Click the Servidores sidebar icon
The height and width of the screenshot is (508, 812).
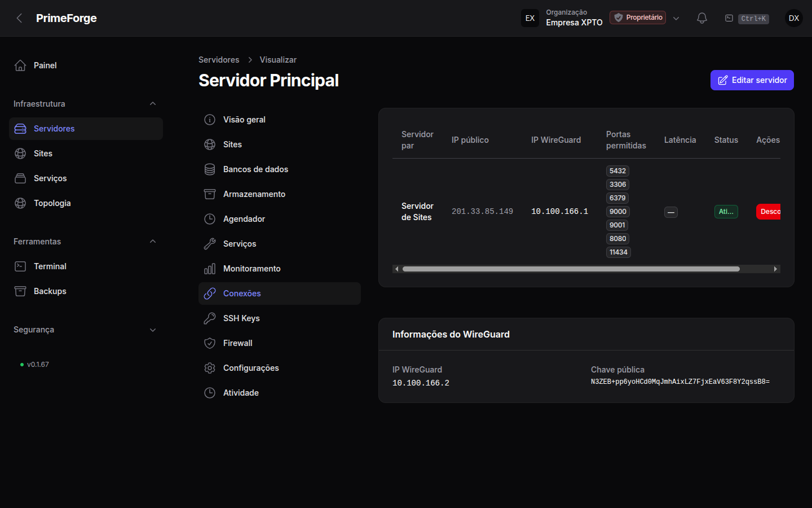coord(20,129)
